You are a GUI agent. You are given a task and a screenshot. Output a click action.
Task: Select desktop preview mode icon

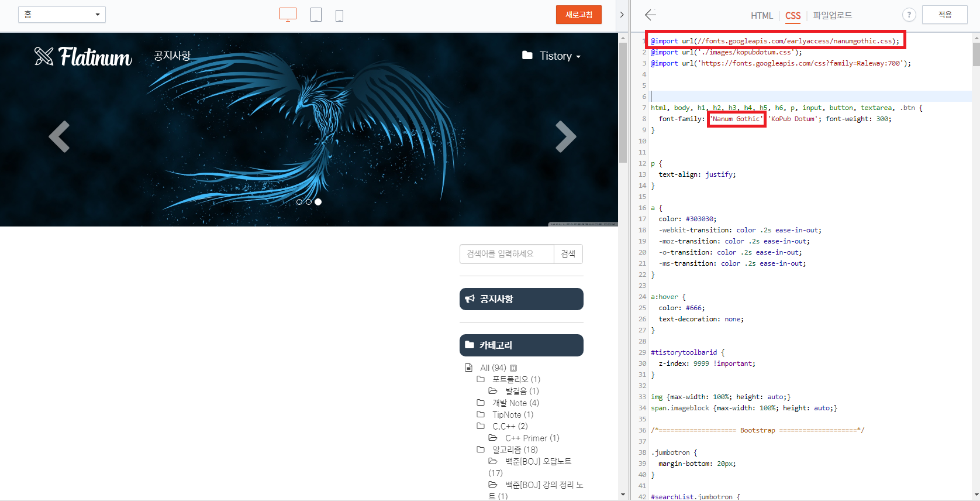[288, 15]
